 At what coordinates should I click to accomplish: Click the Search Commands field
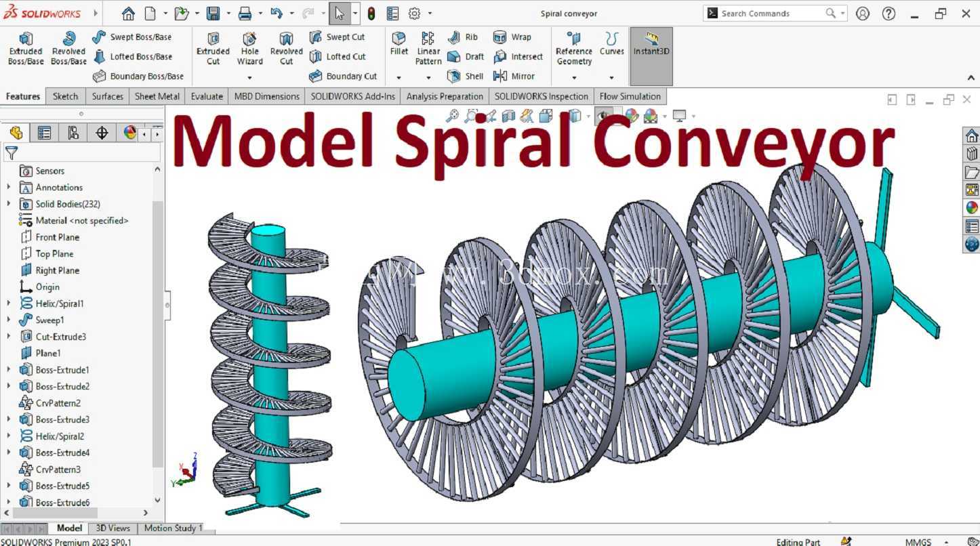[x=775, y=14]
